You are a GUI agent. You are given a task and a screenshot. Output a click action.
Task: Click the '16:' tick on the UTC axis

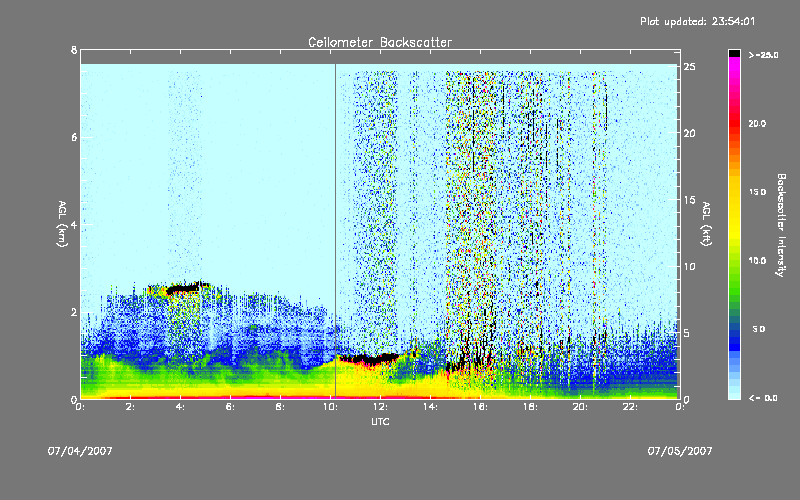[480, 407]
